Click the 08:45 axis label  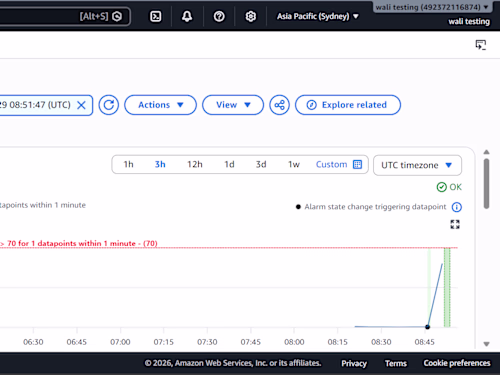click(x=424, y=342)
